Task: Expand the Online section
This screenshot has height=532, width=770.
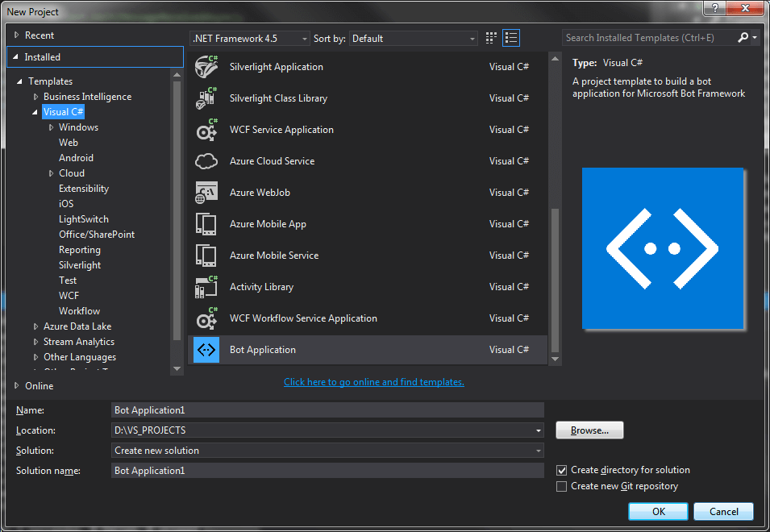Action: 16,386
